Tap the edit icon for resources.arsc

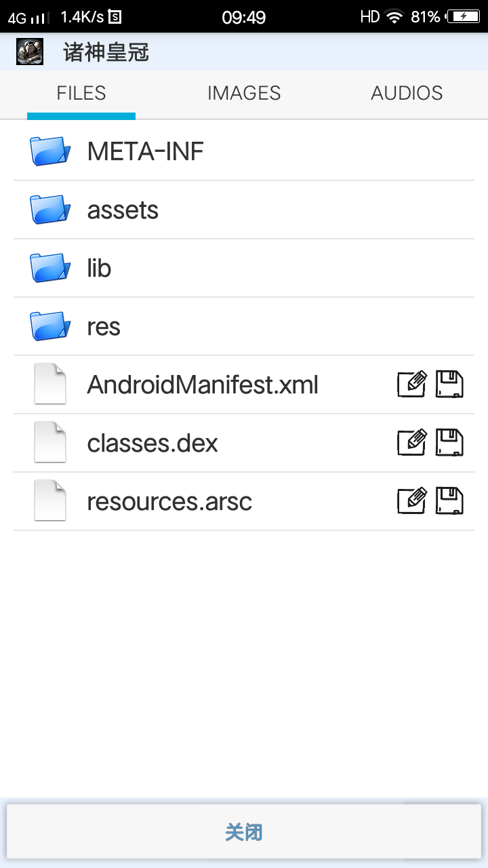pos(412,501)
